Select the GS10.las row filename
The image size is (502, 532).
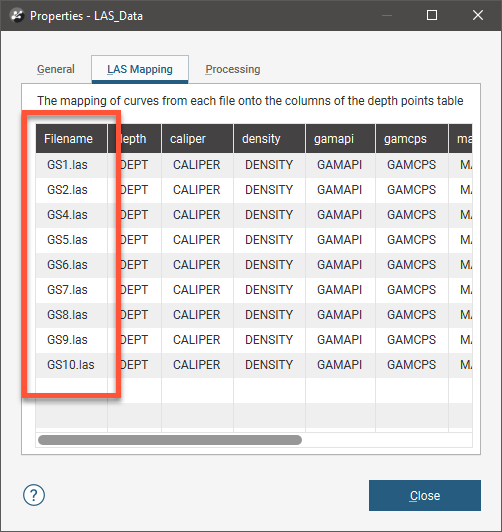coord(71,365)
